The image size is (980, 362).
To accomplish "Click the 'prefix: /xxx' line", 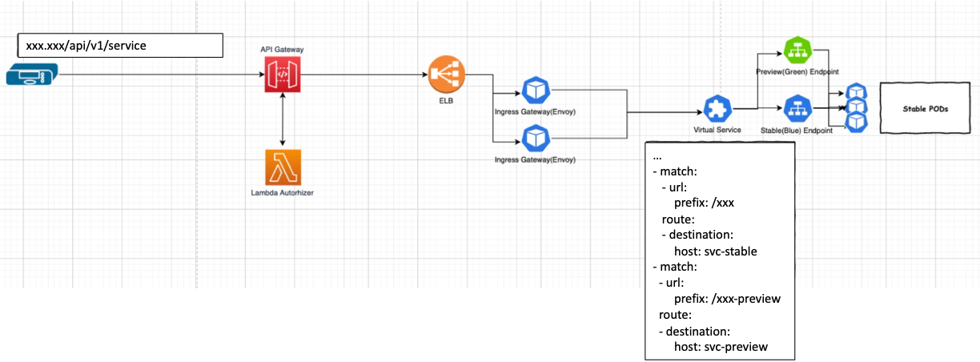I will tap(705, 203).
